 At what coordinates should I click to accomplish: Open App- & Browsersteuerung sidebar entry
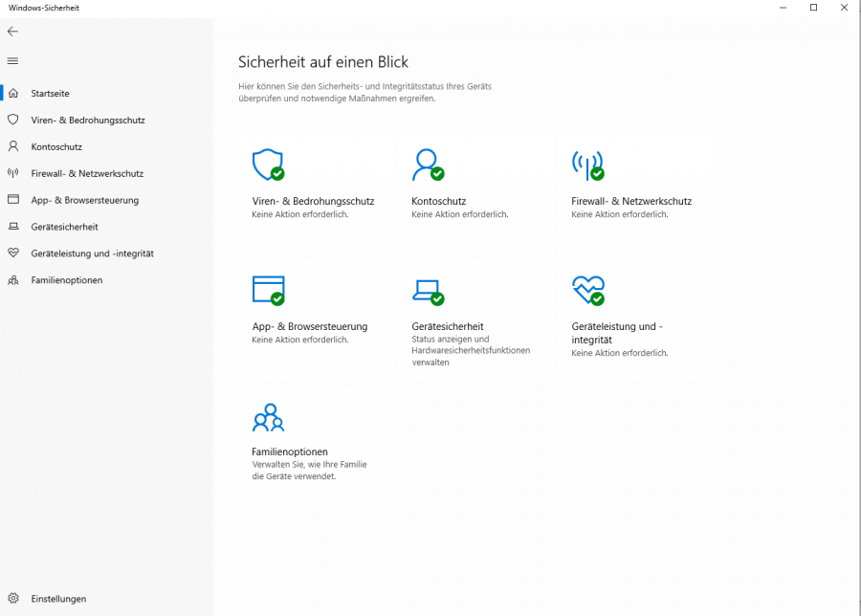[84, 201]
